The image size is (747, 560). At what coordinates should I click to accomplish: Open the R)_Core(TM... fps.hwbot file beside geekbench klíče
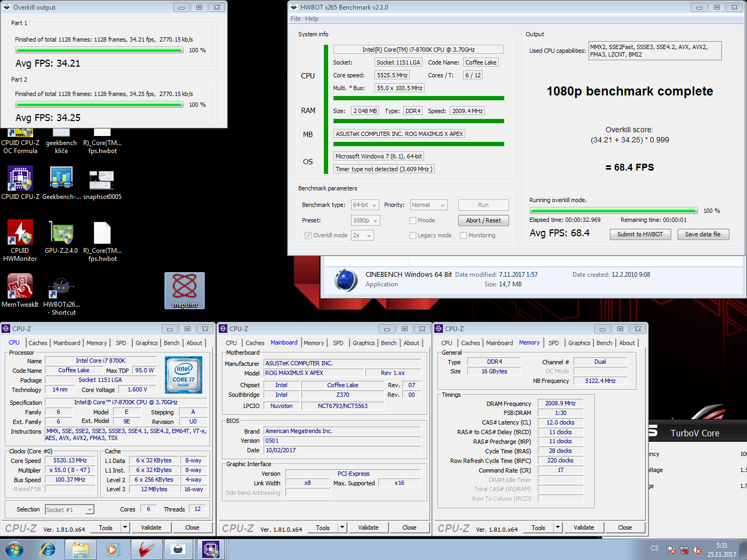point(102,142)
